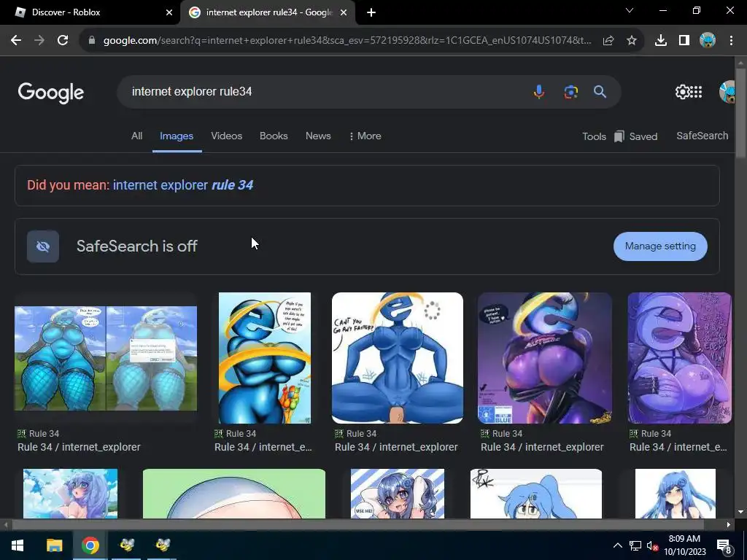This screenshot has width=747, height=560.
Task: Follow the Did you mean suggestion link
Action: (x=183, y=185)
